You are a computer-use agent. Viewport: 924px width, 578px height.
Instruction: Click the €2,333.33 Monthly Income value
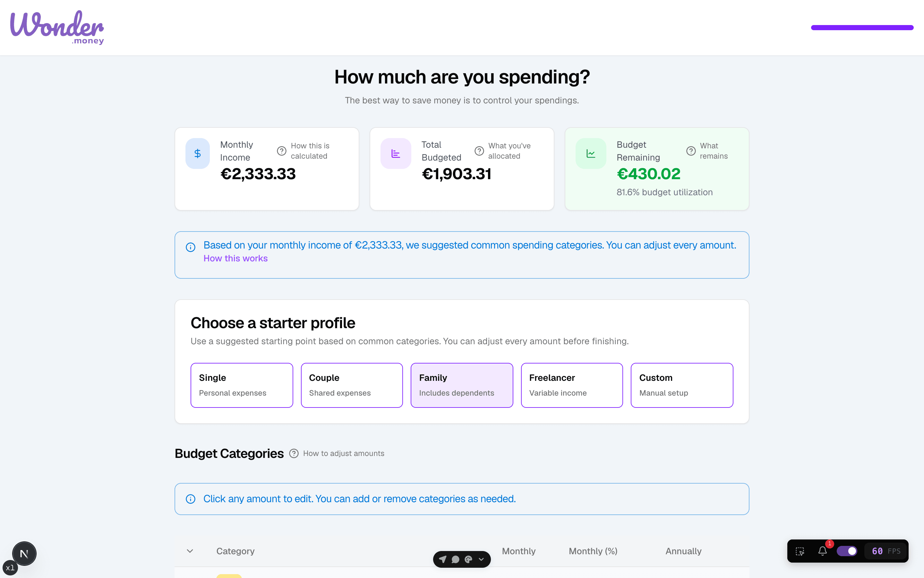[x=258, y=174]
